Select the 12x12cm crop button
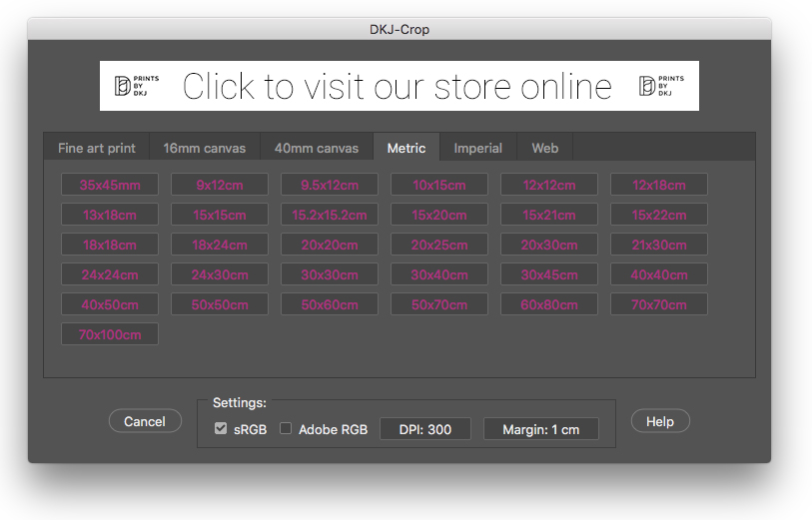Viewport: 812px width, 520px height. point(549,185)
